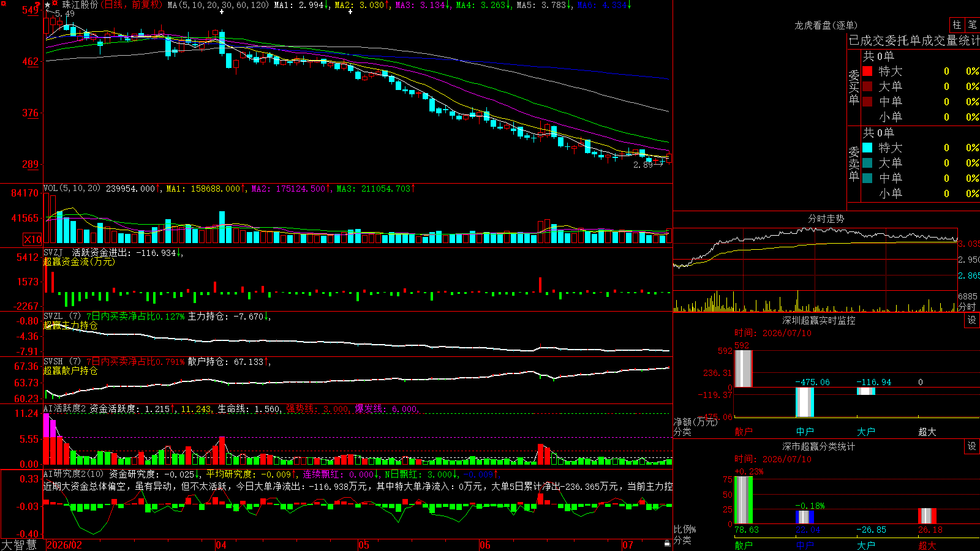Click the cyan 特大 sell-order color swatch
Image resolution: width=980 pixels, height=551 pixels.
(x=867, y=148)
